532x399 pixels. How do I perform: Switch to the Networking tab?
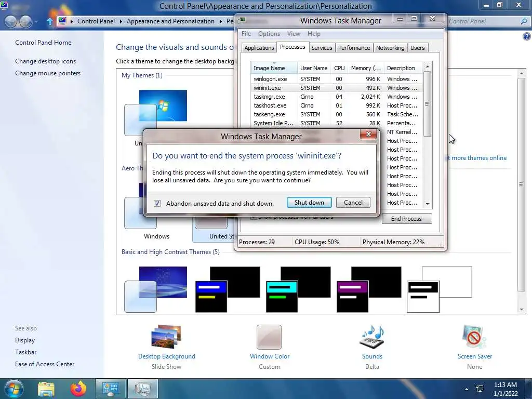(x=390, y=48)
